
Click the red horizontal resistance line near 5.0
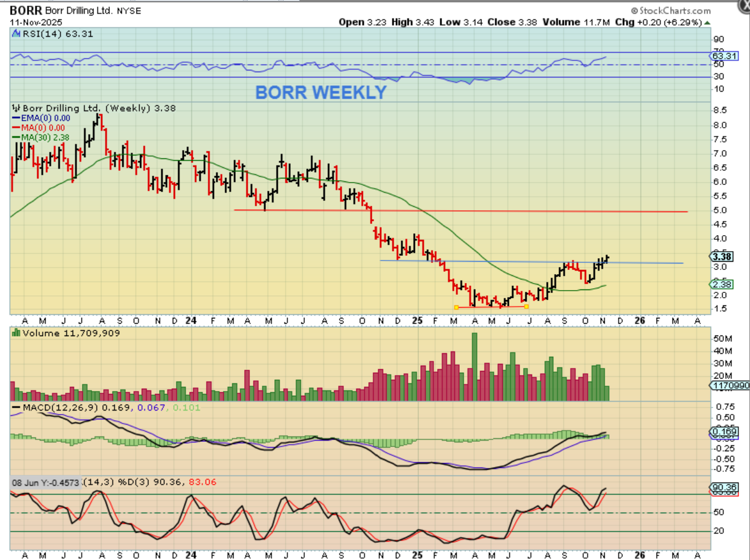461,210
